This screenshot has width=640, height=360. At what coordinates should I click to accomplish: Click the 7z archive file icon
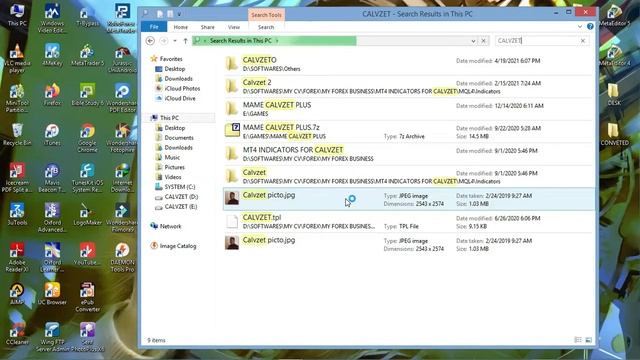coord(232,130)
